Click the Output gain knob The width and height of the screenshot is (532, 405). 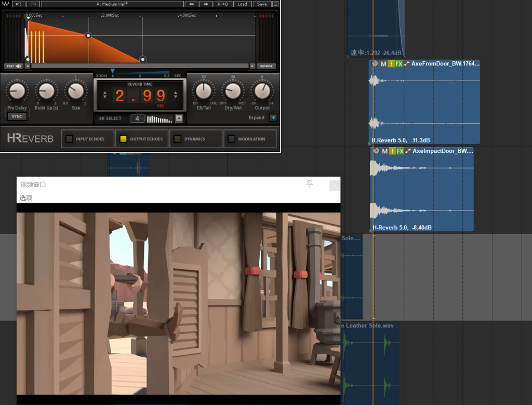(x=262, y=91)
